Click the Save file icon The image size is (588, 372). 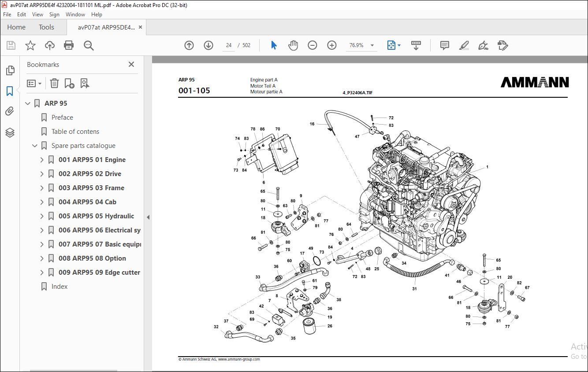coord(11,45)
